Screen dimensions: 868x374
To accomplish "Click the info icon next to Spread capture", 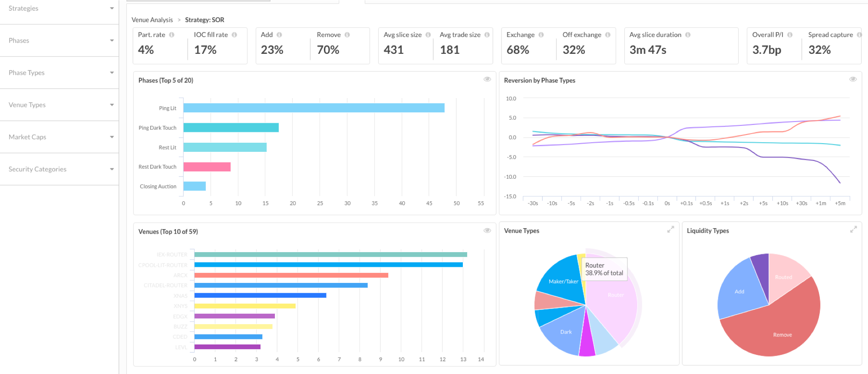I will 859,35.
